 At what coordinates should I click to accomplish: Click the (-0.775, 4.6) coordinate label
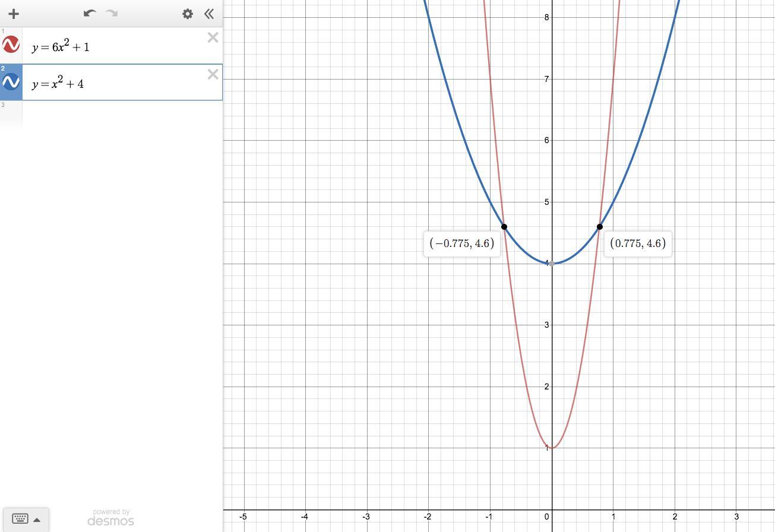pos(462,243)
